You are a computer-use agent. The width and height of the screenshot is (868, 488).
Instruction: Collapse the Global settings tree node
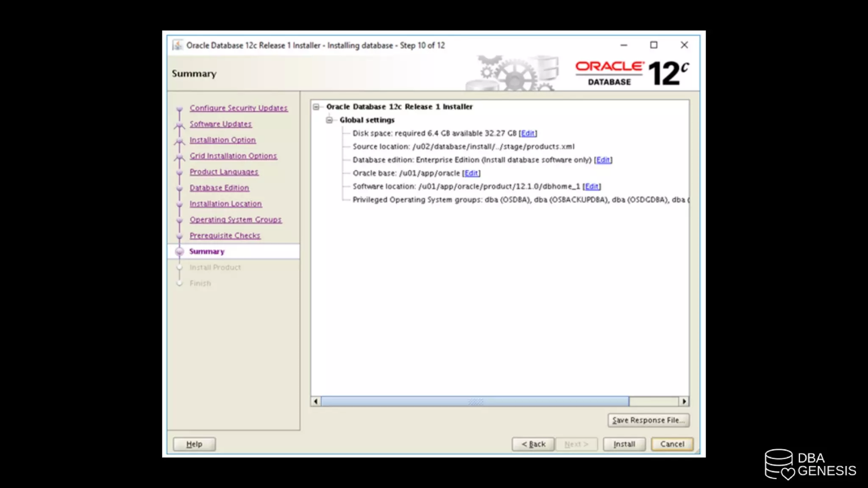(x=329, y=120)
